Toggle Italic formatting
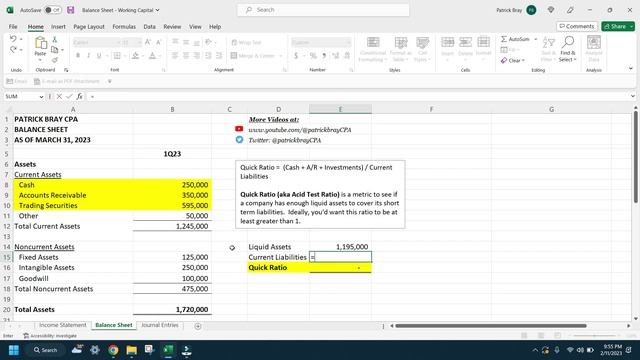Screen dimensions: 640x360 tap(88, 56)
